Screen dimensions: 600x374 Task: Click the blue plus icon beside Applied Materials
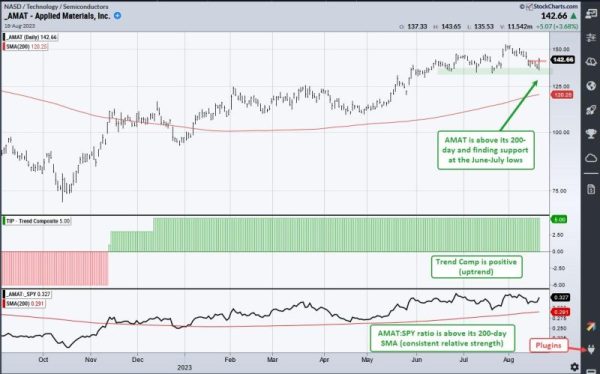pos(117,16)
